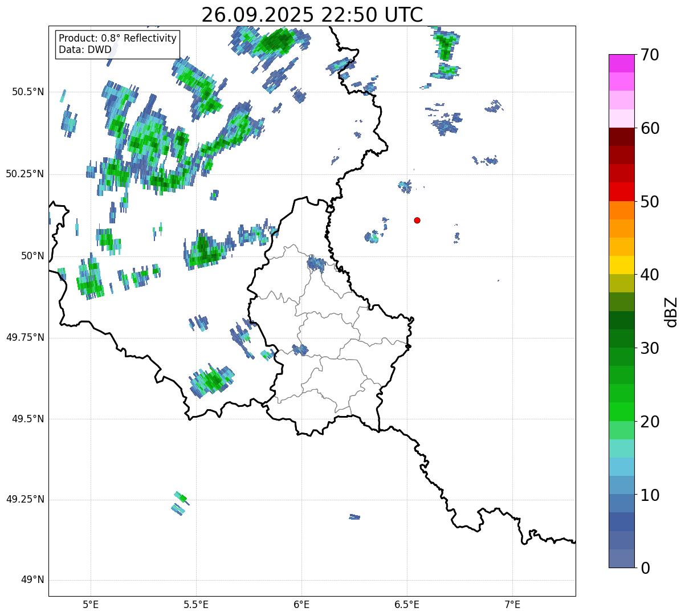
Task: Click the longitude label '6.5°E'
Action: (x=407, y=604)
